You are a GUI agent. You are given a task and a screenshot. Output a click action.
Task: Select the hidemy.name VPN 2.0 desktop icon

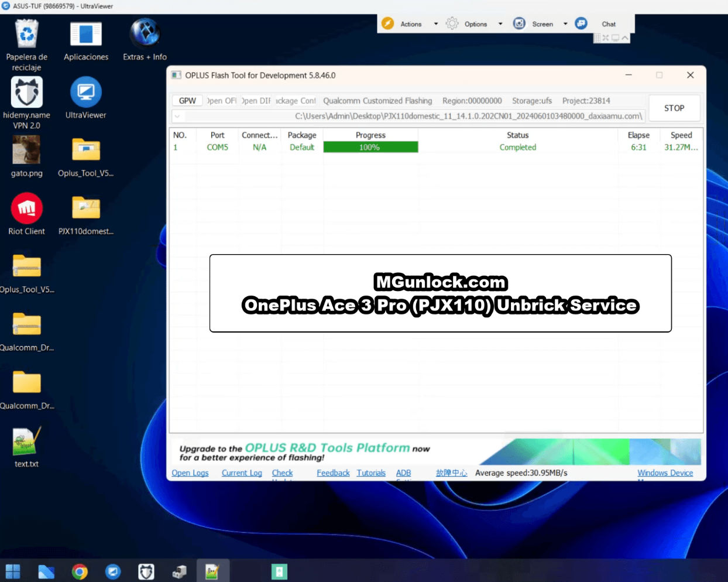click(26, 103)
